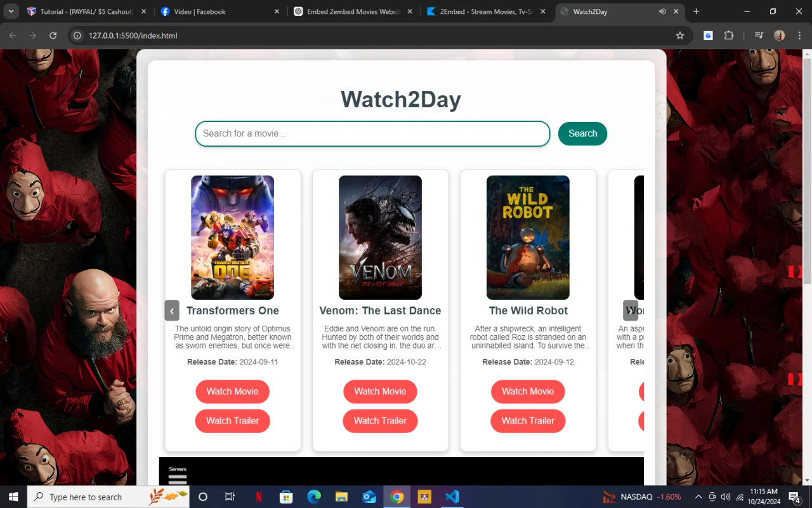Open Chrome's three-dot menu
The width and height of the screenshot is (812, 508).
point(800,36)
